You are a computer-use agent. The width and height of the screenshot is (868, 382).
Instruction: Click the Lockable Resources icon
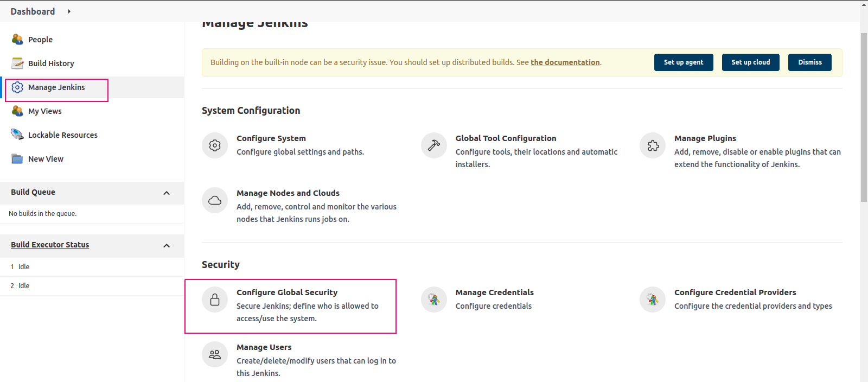click(x=17, y=135)
